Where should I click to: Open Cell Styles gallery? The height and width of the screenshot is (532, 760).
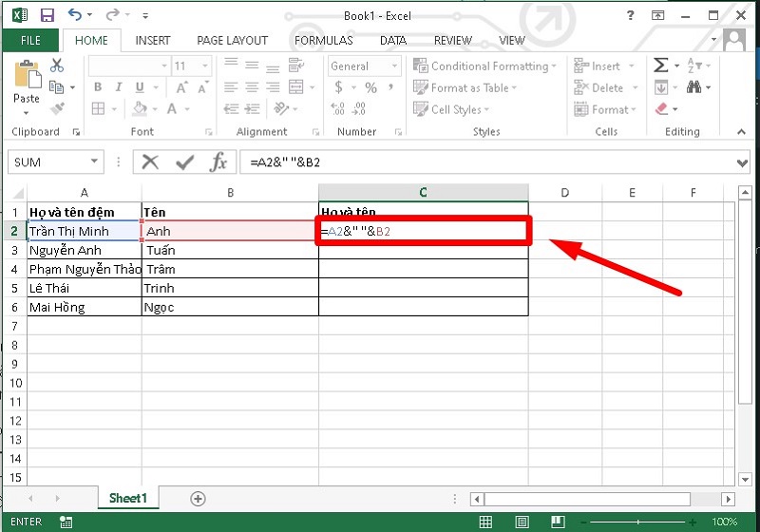click(x=450, y=109)
